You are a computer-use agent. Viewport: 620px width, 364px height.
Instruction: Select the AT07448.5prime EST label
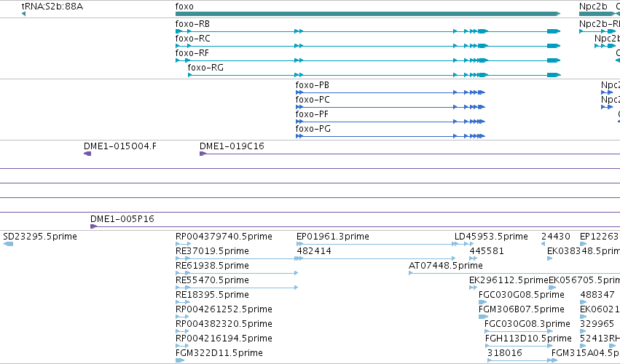[x=446, y=266]
